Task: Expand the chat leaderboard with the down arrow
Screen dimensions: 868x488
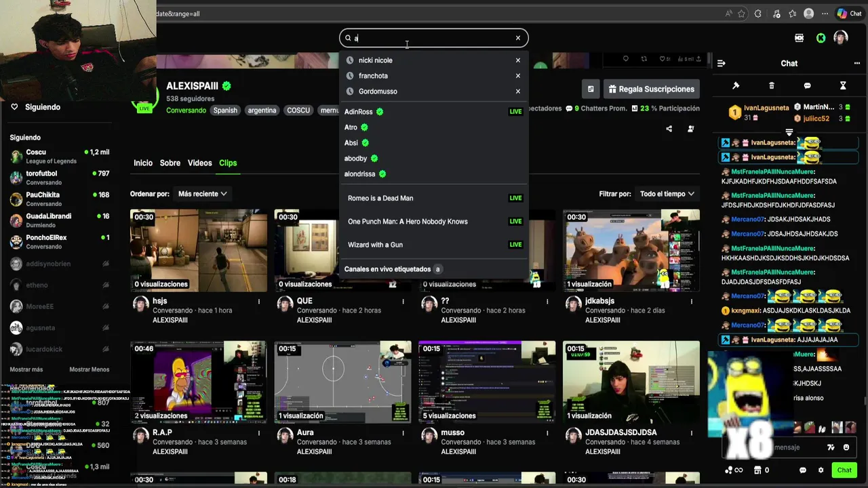Action: tap(789, 132)
